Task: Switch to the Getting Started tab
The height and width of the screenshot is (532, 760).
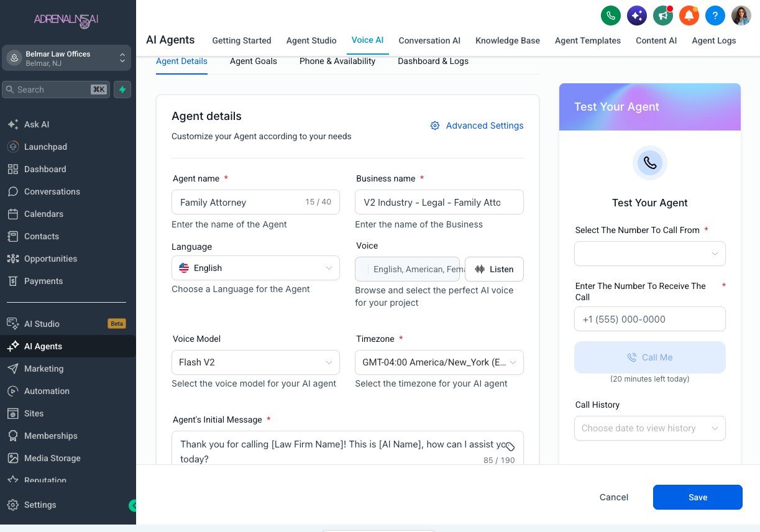Action: pos(242,40)
